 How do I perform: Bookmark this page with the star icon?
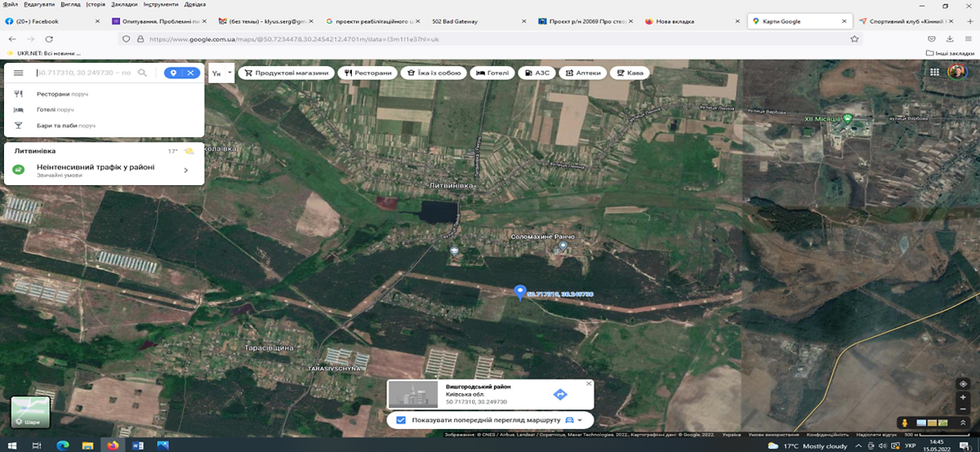click(x=855, y=38)
